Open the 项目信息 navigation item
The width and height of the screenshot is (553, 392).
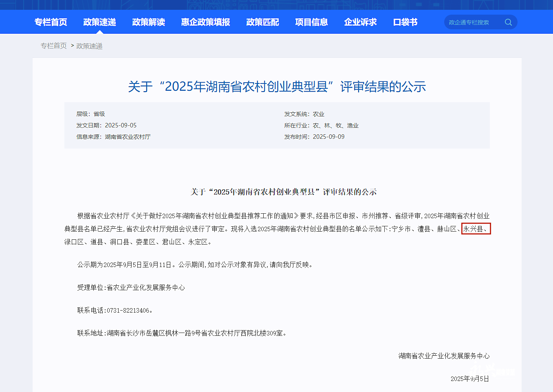(x=311, y=22)
